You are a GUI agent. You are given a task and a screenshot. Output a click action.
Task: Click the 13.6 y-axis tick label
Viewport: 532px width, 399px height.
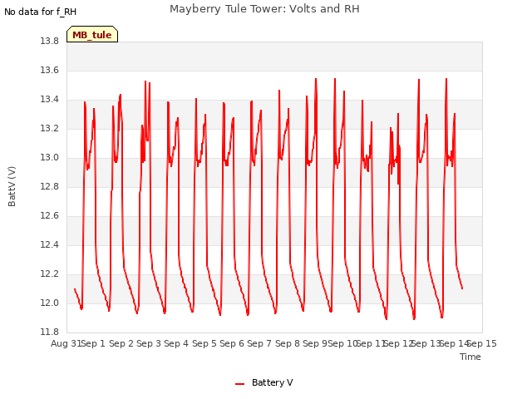pyautogui.click(x=50, y=70)
